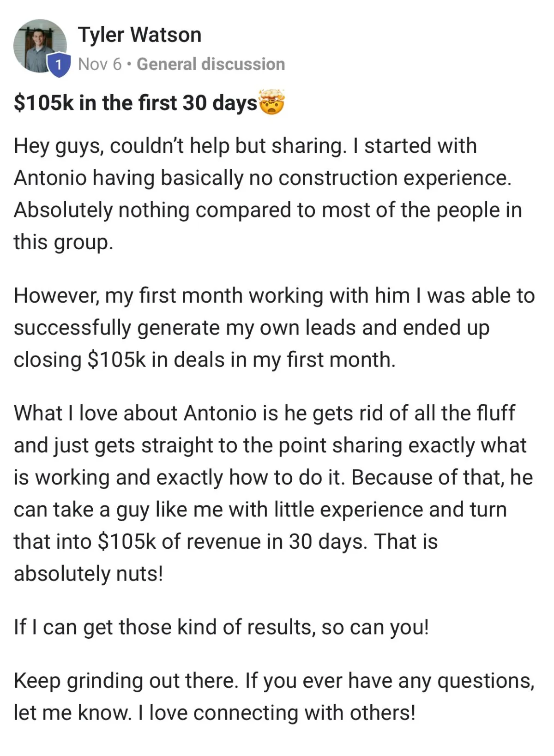Viewport: 554px width, 756px height.
Task: Click the Nov 6 post date
Action: pyautogui.click(x=100, y=64)
